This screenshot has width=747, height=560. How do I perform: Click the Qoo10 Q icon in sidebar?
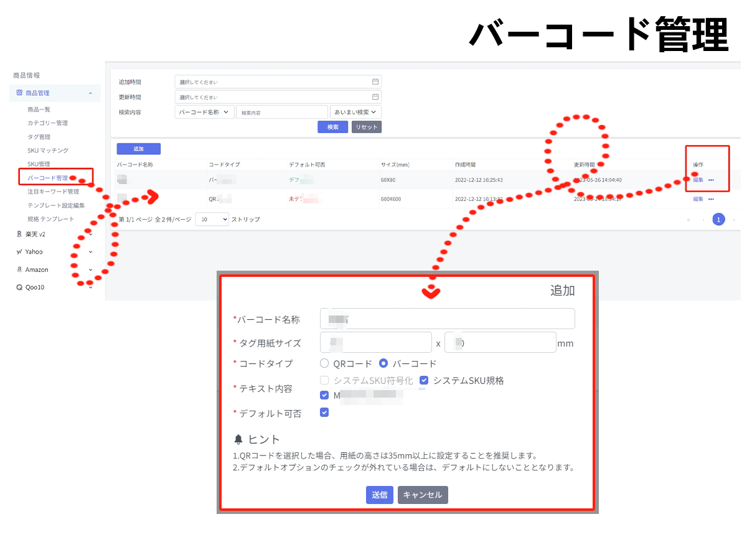pos(19,287)
